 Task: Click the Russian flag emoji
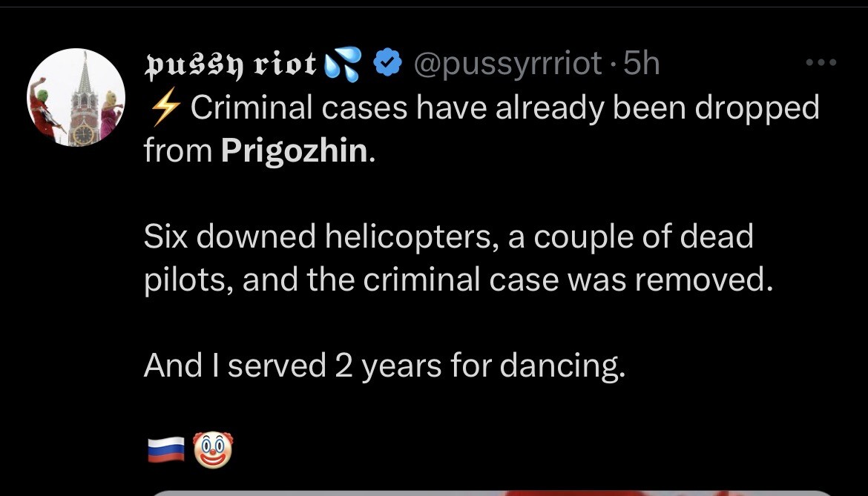point(165,450)
